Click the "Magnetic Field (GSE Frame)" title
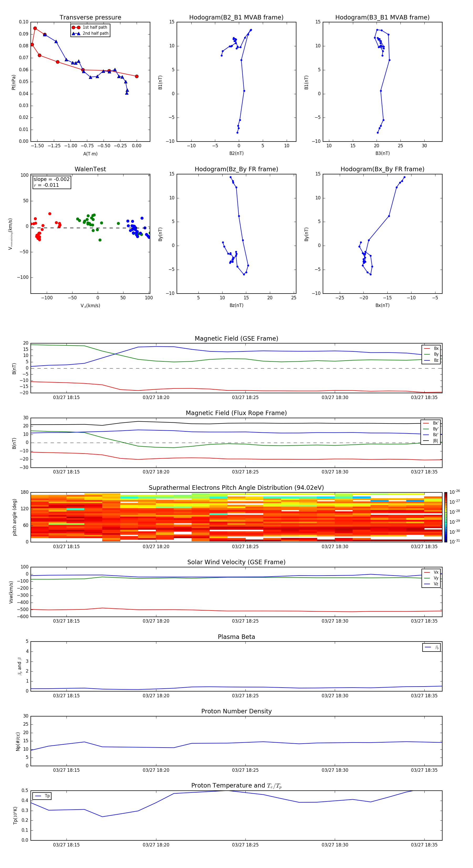This screenshot has height=868, width=473. pos(236,339)
